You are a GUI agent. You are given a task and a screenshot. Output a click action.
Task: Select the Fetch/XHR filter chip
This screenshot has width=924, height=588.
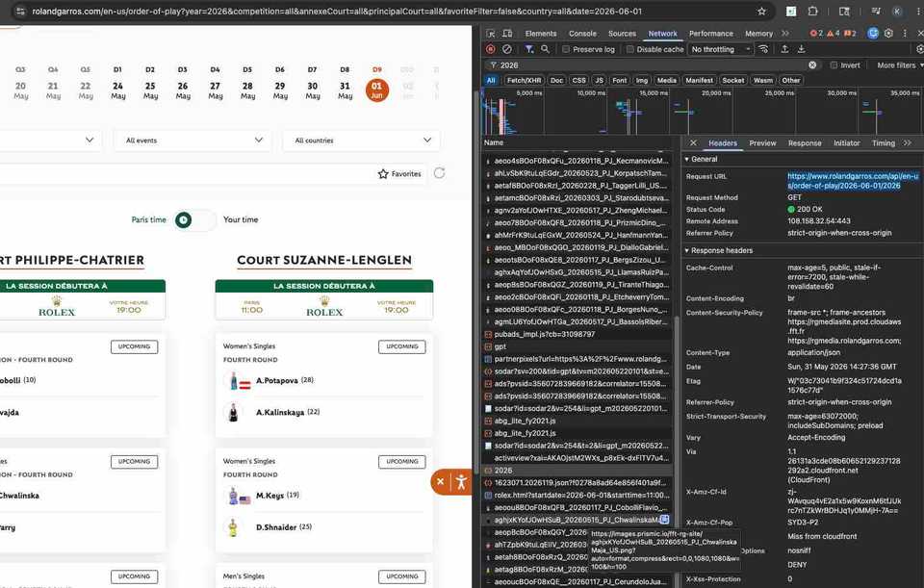[x=524, y=80]
